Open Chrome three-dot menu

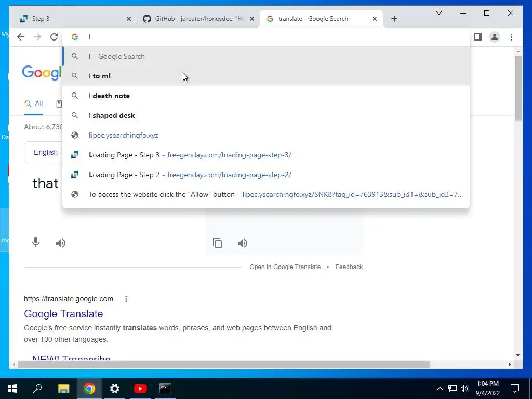click(x=511, y=37)
